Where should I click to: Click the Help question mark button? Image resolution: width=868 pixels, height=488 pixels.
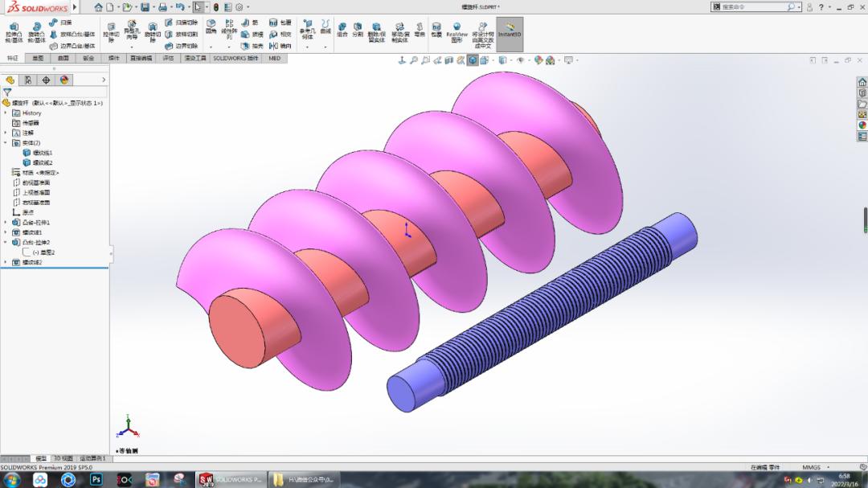coord(820,6)
